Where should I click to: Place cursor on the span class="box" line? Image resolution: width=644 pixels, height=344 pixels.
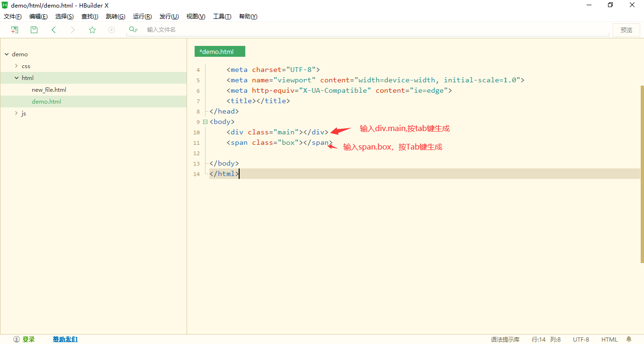(279, 142)
